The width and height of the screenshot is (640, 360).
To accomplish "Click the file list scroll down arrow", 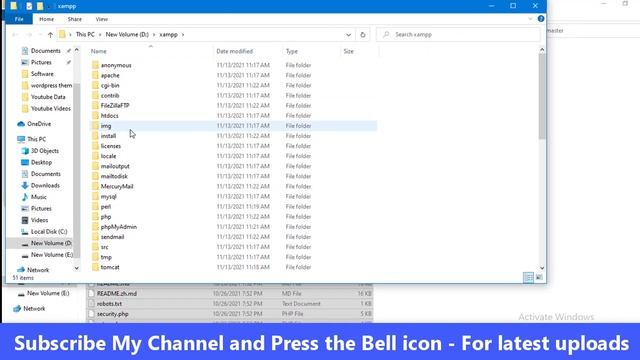I will point(542,268).
